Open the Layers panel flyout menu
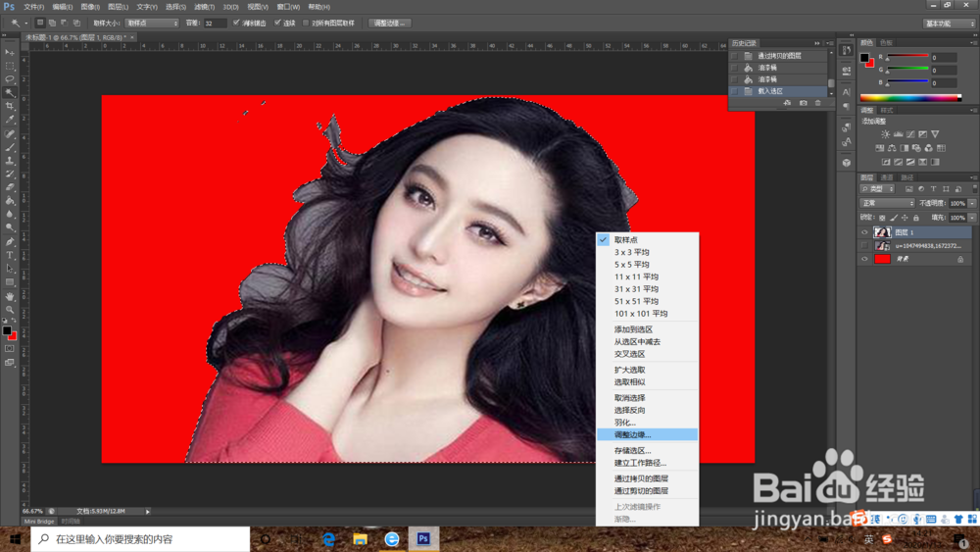The image size is (980, 552). 972,177
